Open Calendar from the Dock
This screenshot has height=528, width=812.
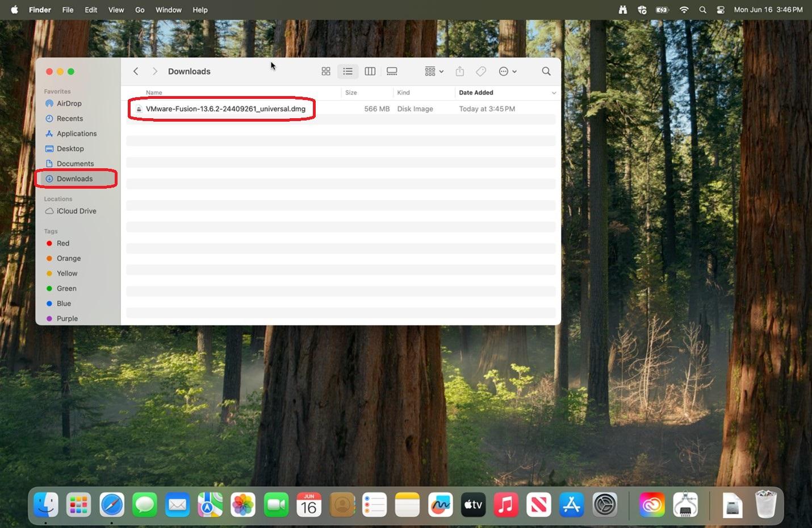309,505
